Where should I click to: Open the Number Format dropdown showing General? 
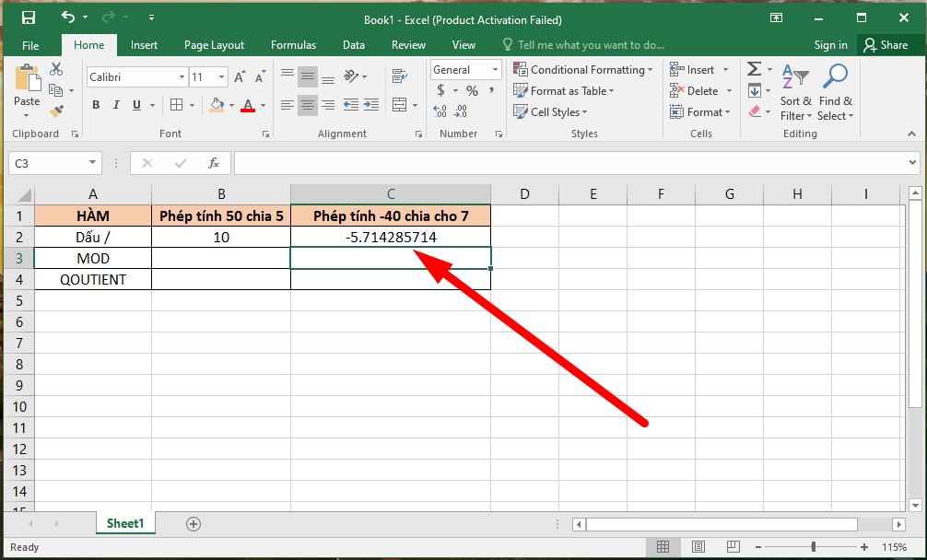point(495,69)
